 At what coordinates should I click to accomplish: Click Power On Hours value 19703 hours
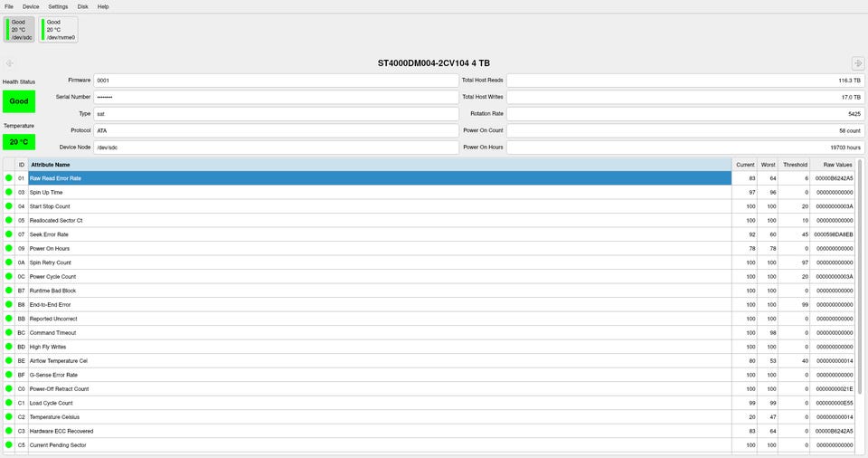point(686,148)
